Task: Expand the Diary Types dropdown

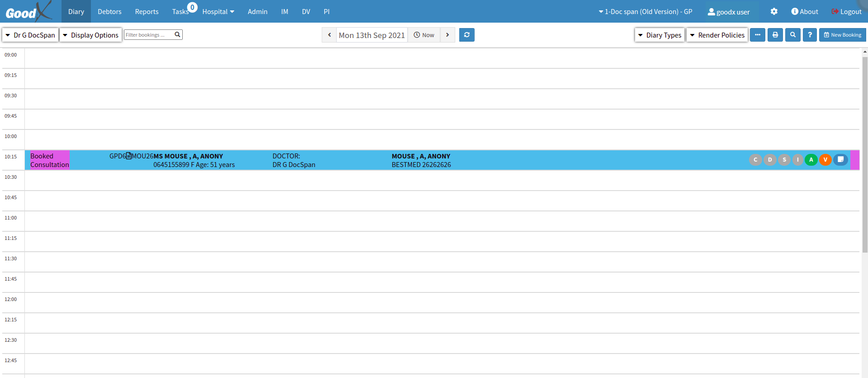Action: coord(659,35)
